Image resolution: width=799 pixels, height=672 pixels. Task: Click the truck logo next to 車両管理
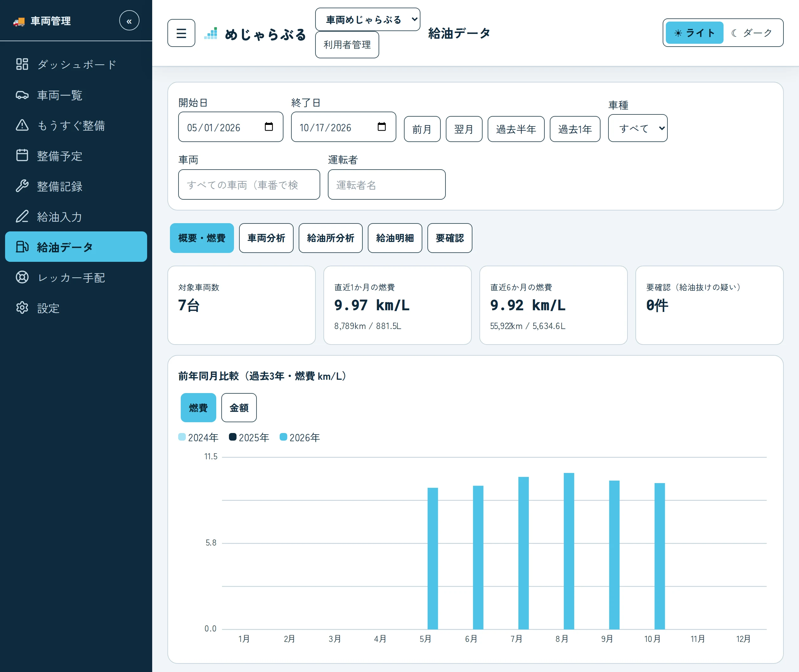[19, 21]
